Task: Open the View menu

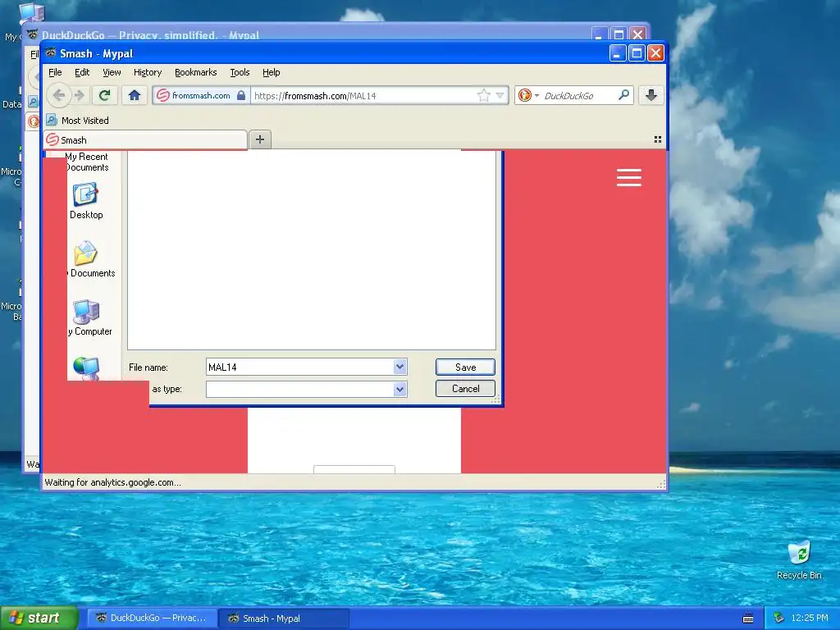Action: pos(112,72)
